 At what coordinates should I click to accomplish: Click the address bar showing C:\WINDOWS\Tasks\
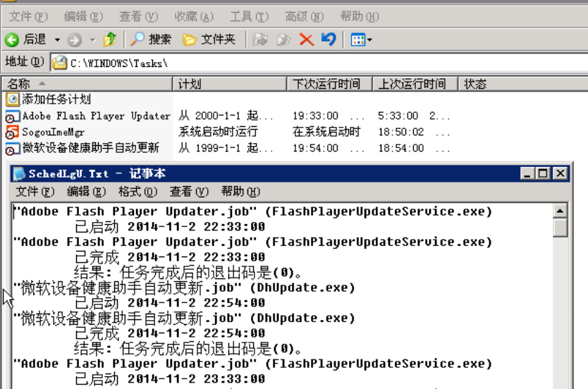click(319, 63)
